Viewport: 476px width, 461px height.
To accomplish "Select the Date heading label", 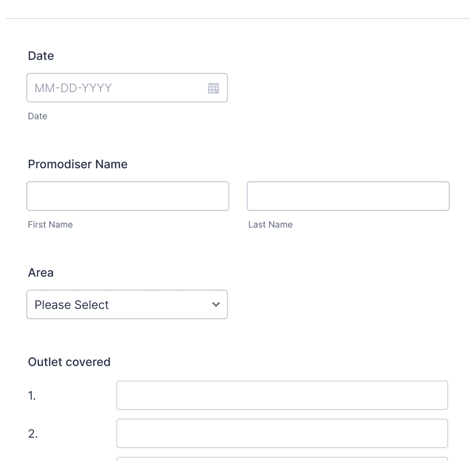I will (41, 55).
